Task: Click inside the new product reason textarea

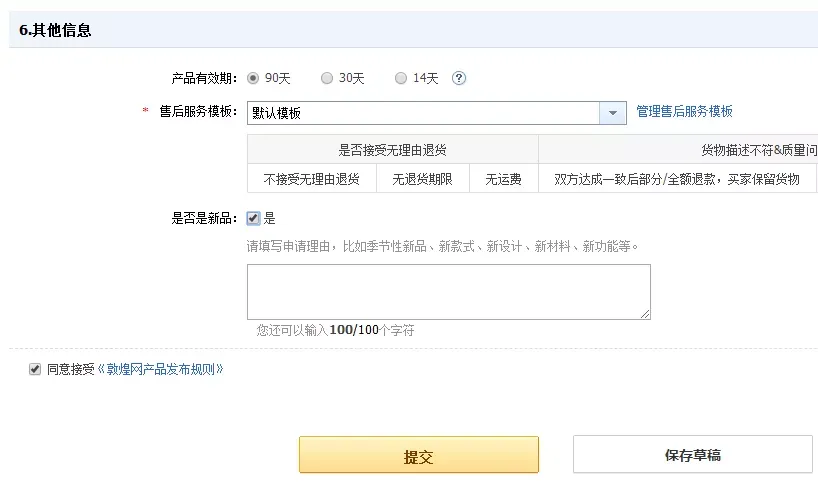Action: tap(449, 292)
